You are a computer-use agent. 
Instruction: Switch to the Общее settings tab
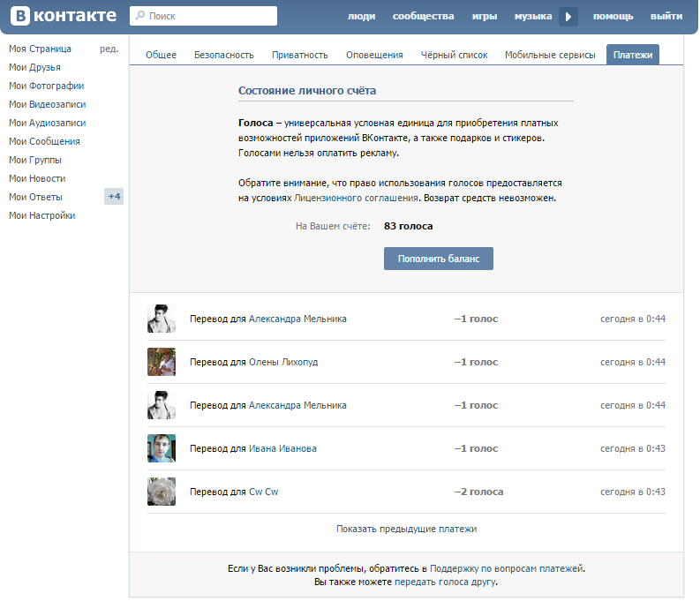(161, 55)
